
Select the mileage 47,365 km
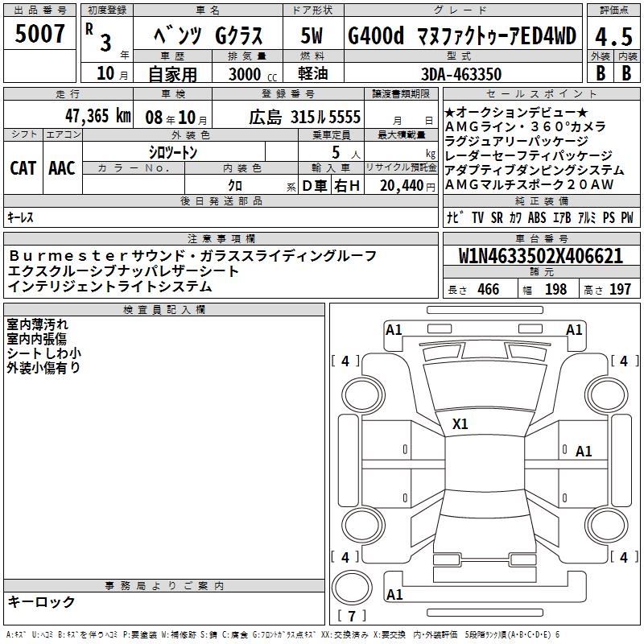98,116
